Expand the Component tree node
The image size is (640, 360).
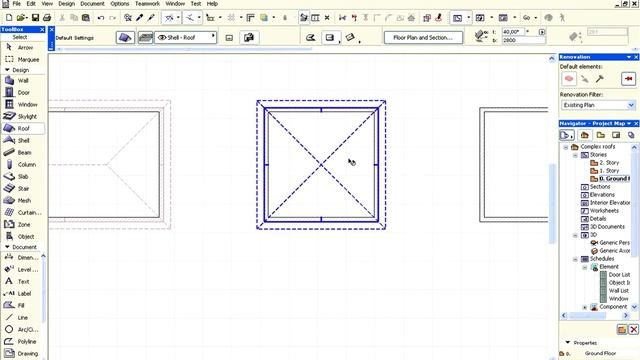coord(584,307)
